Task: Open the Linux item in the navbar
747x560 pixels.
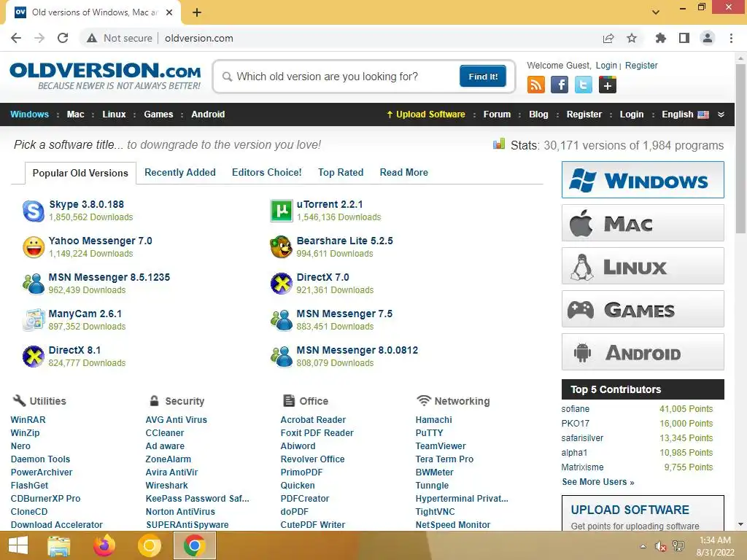Action: coord(114,114)
